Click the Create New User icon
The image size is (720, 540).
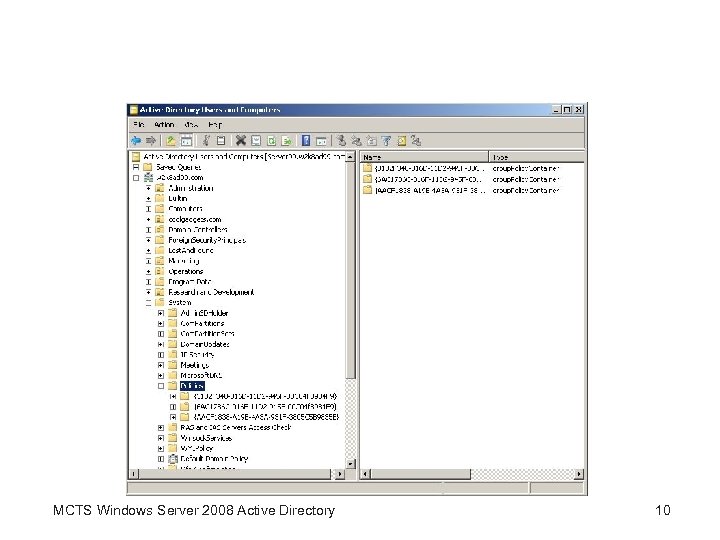(341, 141)
